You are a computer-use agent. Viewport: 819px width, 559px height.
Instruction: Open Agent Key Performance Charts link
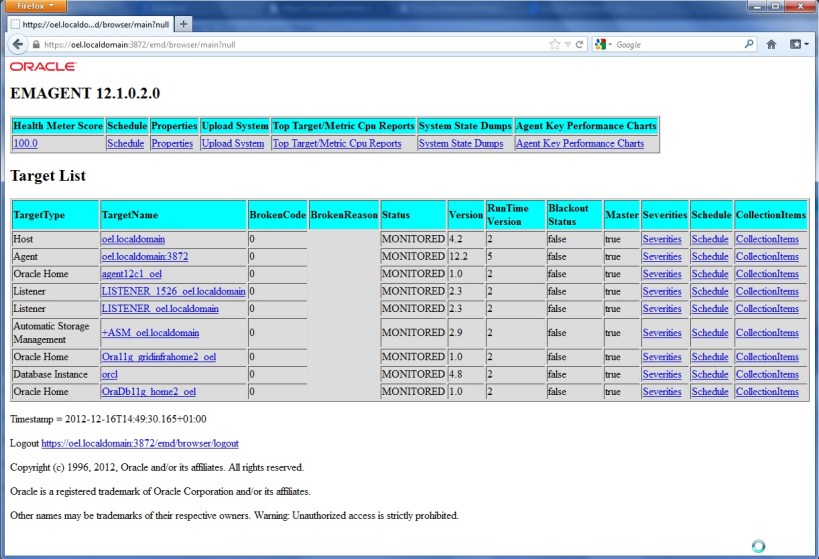tap(580, 143)
